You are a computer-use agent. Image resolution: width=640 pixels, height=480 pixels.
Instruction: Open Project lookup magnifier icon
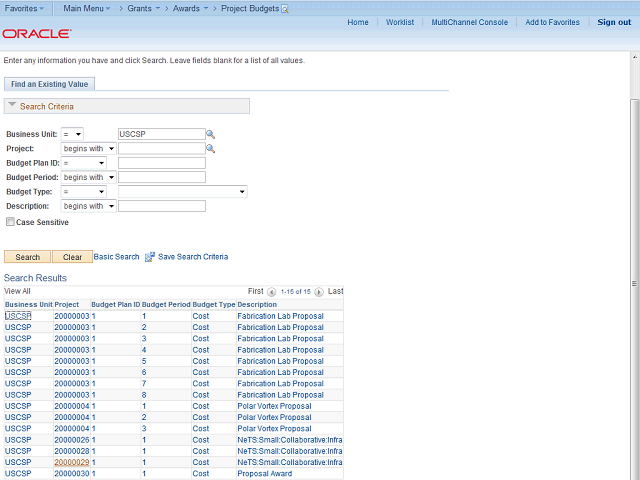tap(210, 149)
